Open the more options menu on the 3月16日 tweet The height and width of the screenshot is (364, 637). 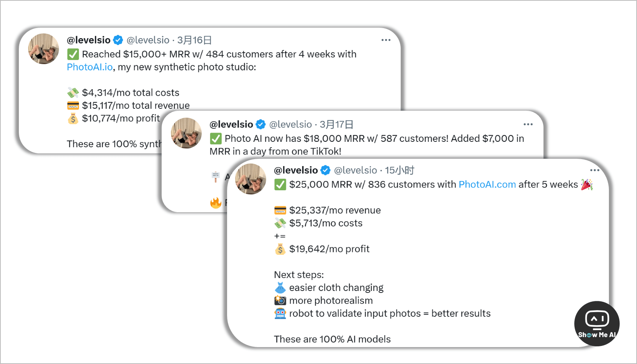click(386, 40)
